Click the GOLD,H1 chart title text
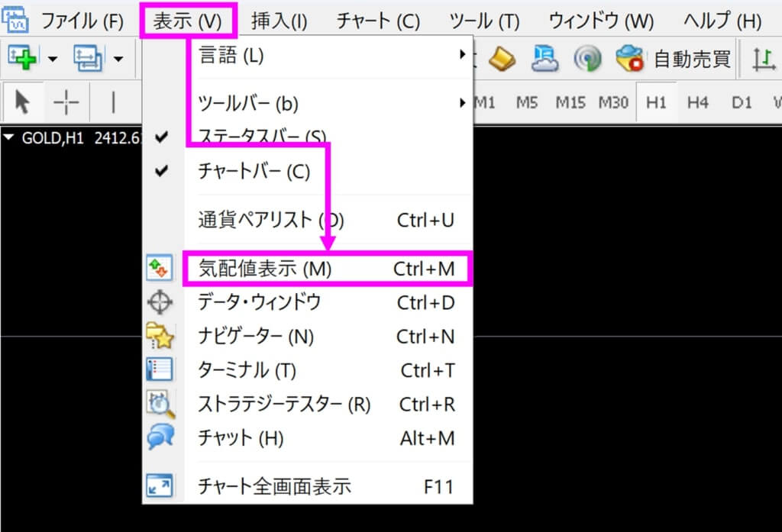782x532 pixels. click(x=53, y=137)
